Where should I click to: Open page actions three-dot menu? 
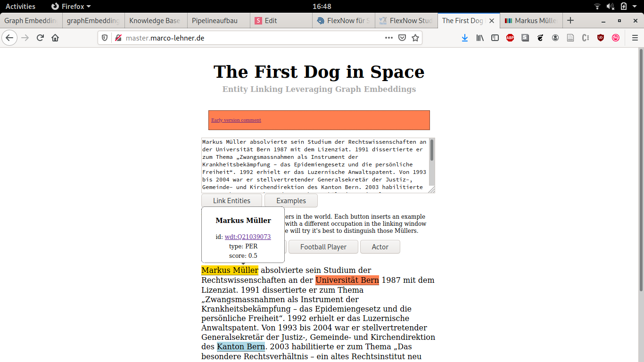(x=389, y=38)
